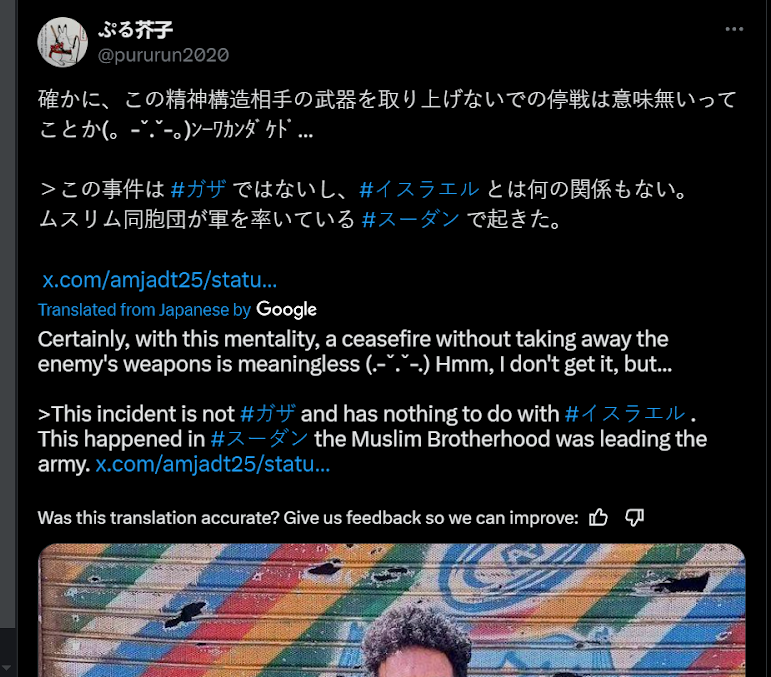Open the ぷる芥子 display name
Viewport: 771px width, 677px height.
pyautogui.click(x=136, y=30)
